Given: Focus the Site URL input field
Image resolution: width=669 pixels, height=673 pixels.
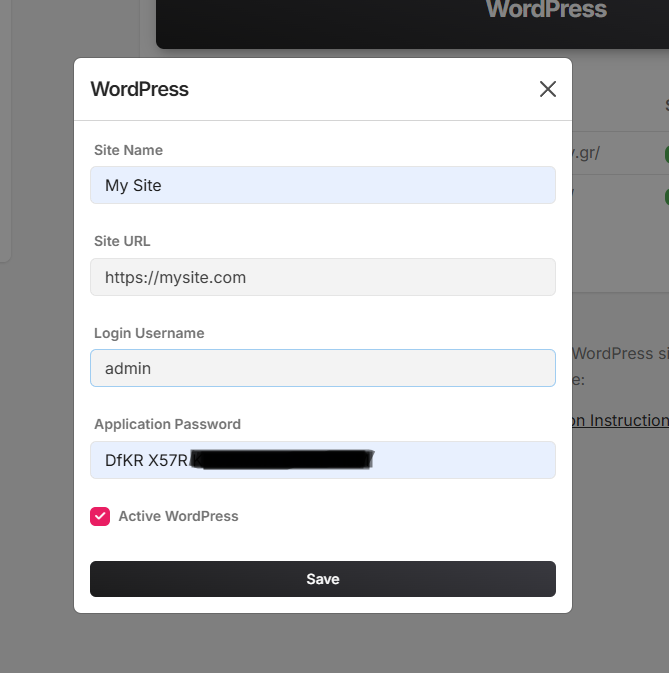Looking at the screenshot, I should click(x=323, y=277).
